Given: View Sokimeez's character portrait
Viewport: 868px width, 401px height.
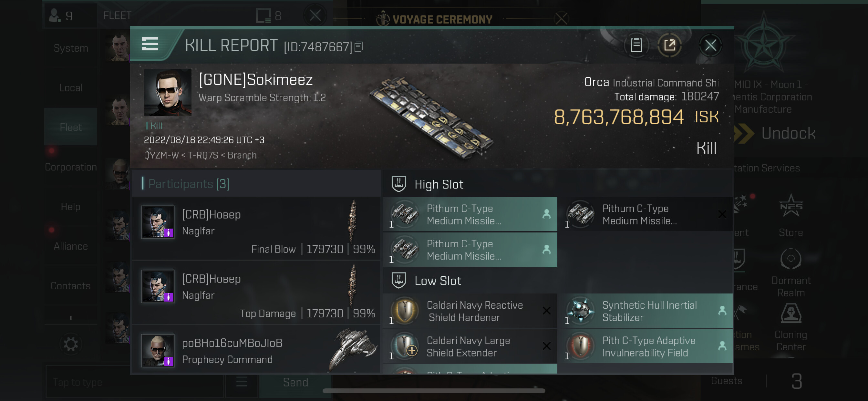Looking at the screenshot, I should click(168, 93).
